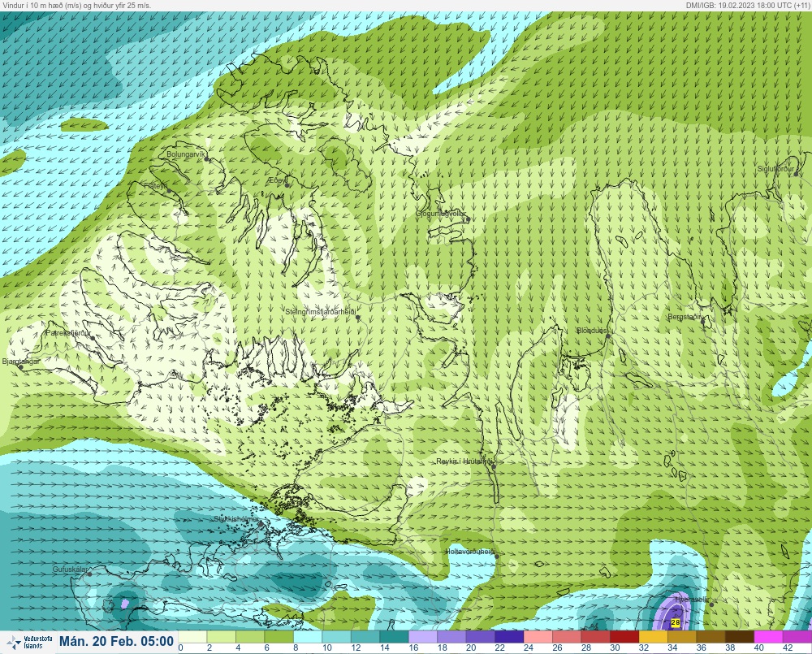Select the Bolungarvík station label
Screen dimensions: 812x654
(186, 154)
